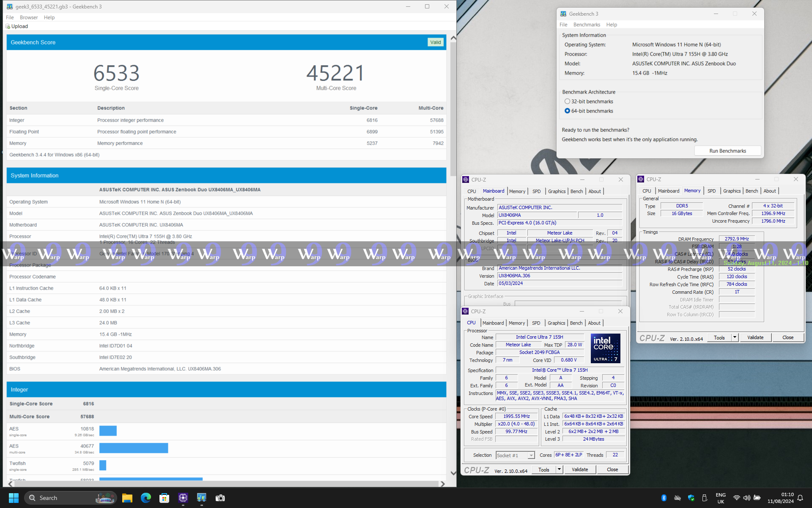
Task: Click the volume speaker tray icon
Action: click(747, 498)
